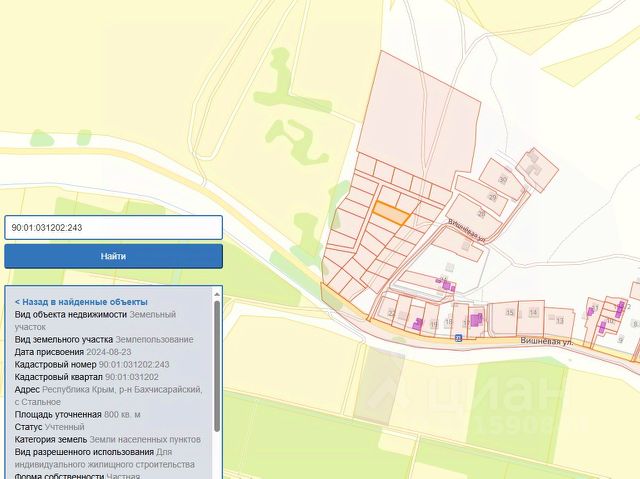Click the Площадь уточненная 800 кв. м row
Image resolution: width=640 pixels, height=479 pixels.
(x=78, y=415)
